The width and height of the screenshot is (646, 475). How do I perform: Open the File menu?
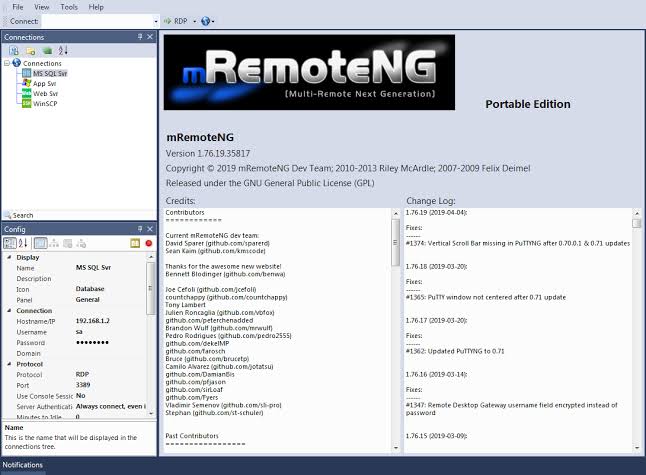(x=18, y=7)
